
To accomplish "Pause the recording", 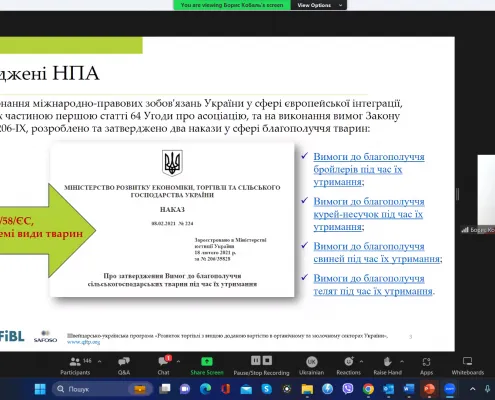I will (x=256, y=360).
